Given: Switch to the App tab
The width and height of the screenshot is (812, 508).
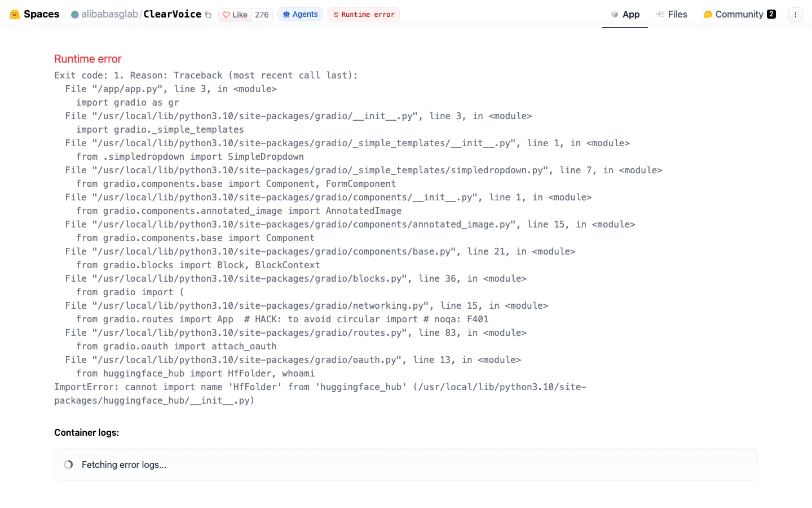Looking at the screenshot, I should [625, 14].
